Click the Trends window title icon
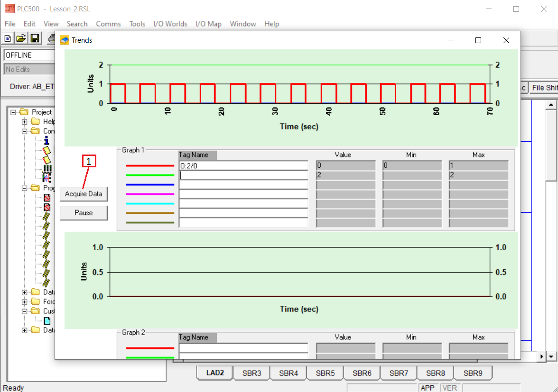The image size is (558, 392). coord(65,40)
